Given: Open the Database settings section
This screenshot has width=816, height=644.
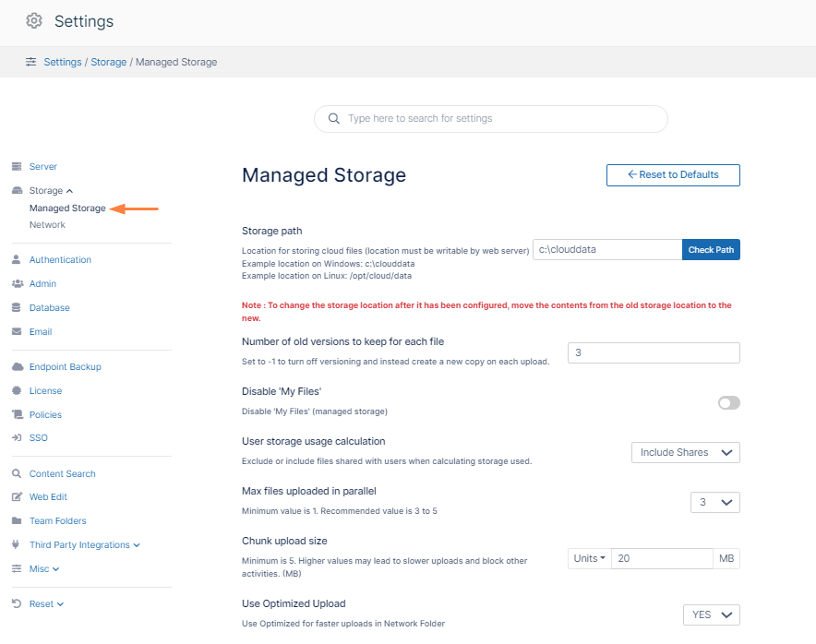Looking at the screenshot, I should coord(18,307).
